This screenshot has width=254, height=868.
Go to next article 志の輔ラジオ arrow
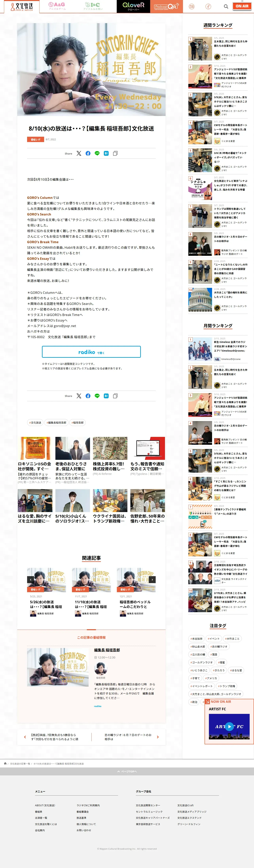pos(158,737)
